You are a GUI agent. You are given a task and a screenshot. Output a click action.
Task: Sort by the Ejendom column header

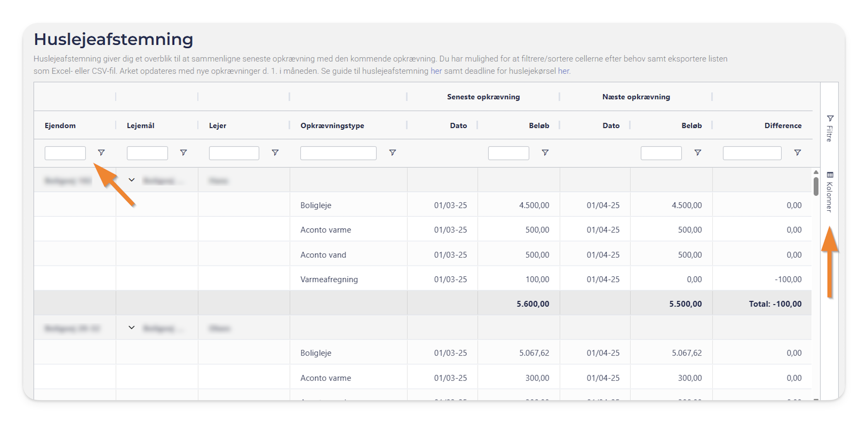60,125
